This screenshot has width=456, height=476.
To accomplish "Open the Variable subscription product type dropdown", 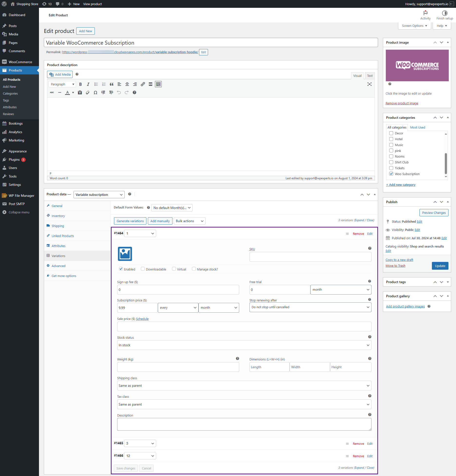I will point(99,195).
